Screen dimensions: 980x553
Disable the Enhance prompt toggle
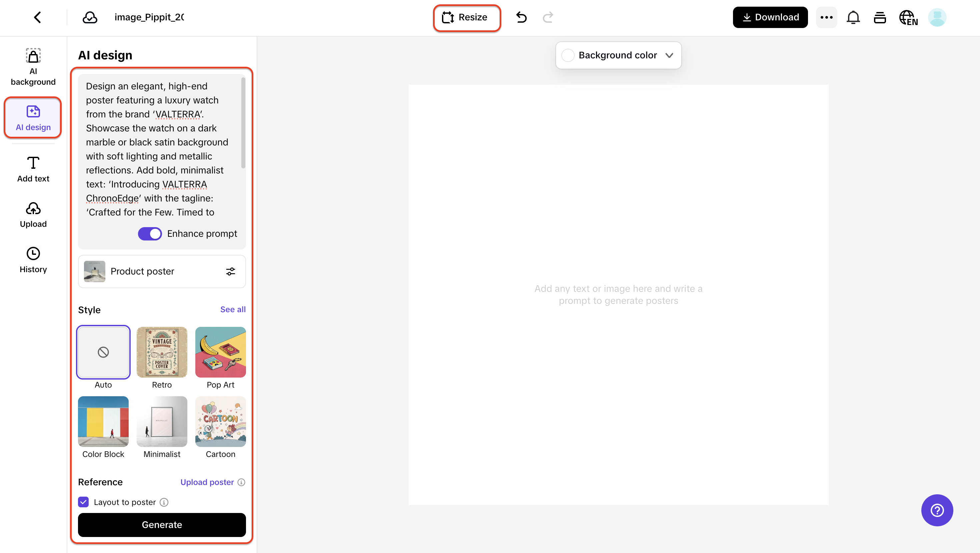pos(150,234)
